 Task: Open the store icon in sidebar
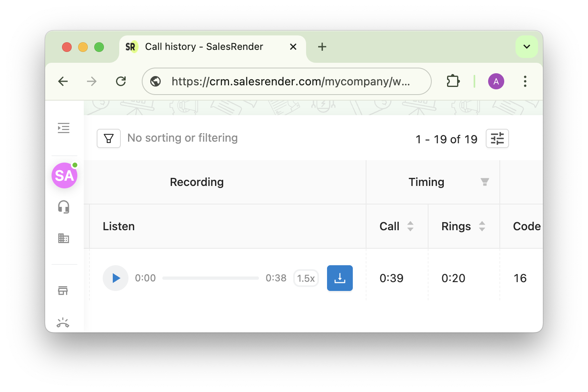click(63, 291)
